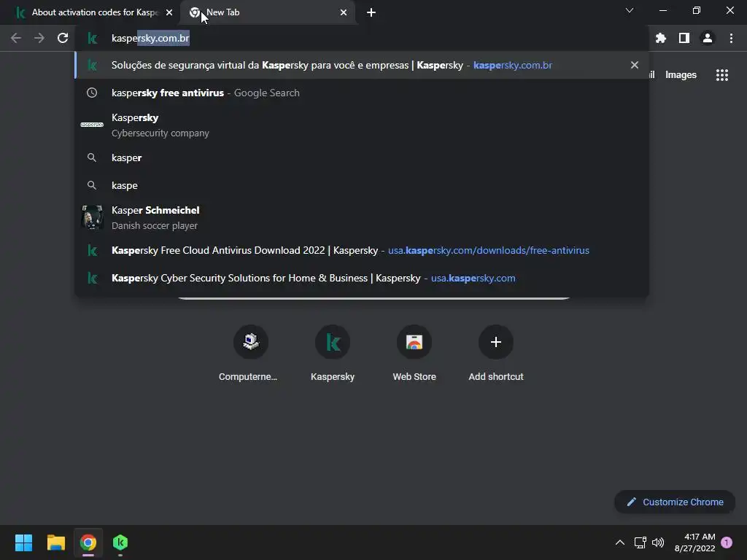Open the Chrome profile avatar menu
Screen dimensions: 747x560
pyautogui.click(x=708, y=38)
